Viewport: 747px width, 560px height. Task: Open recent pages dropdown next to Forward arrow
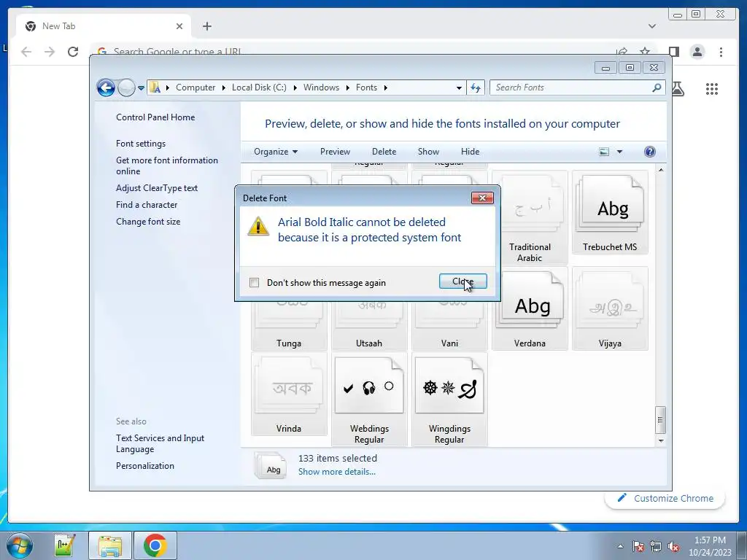point(141,87)
